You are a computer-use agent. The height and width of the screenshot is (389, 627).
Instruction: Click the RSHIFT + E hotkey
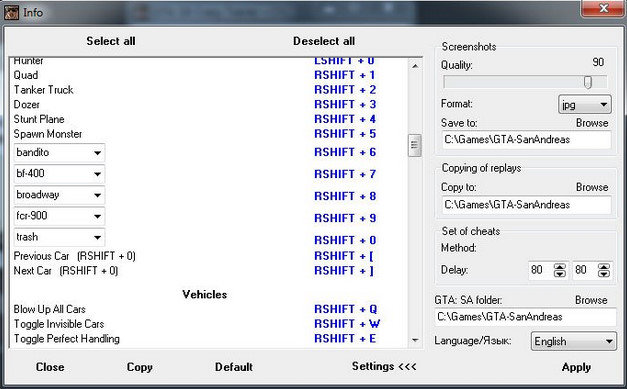(x=345, y=339)
